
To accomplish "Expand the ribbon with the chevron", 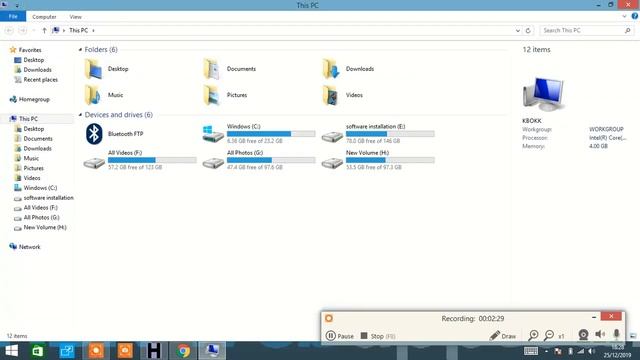I will pos(624,17).
